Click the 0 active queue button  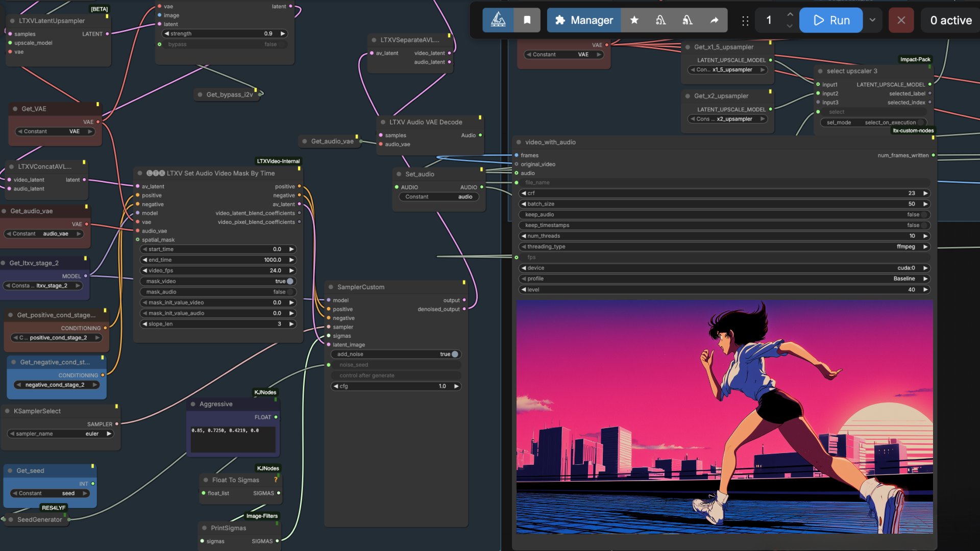(951, 20)
